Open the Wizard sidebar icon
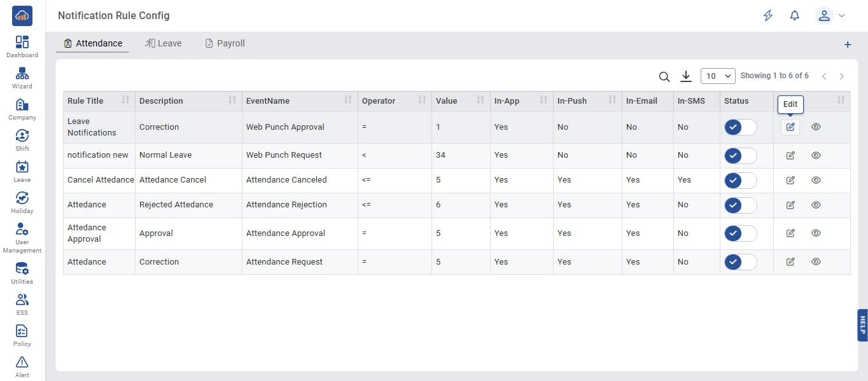 [x=22, y=78]
